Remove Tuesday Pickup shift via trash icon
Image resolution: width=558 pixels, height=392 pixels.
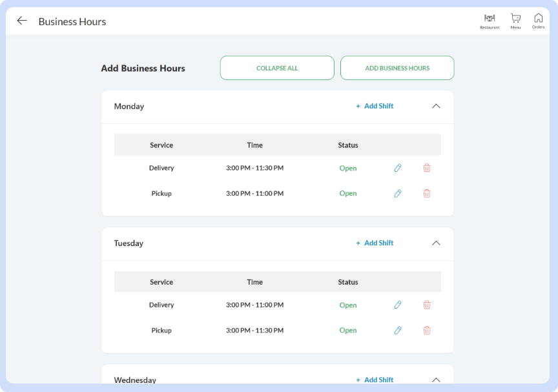(x=427, y=330)
